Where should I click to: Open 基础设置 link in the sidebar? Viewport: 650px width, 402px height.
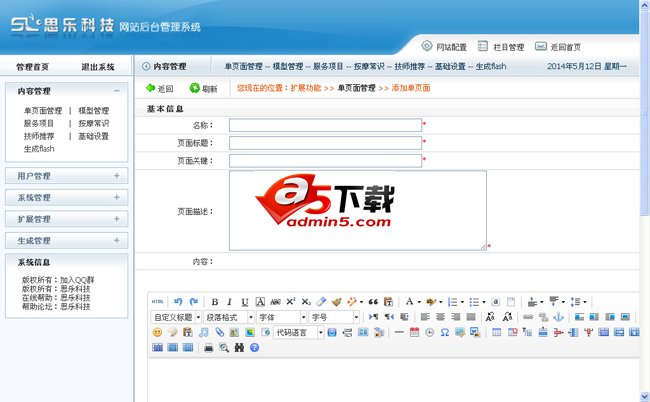click(94, 136)
